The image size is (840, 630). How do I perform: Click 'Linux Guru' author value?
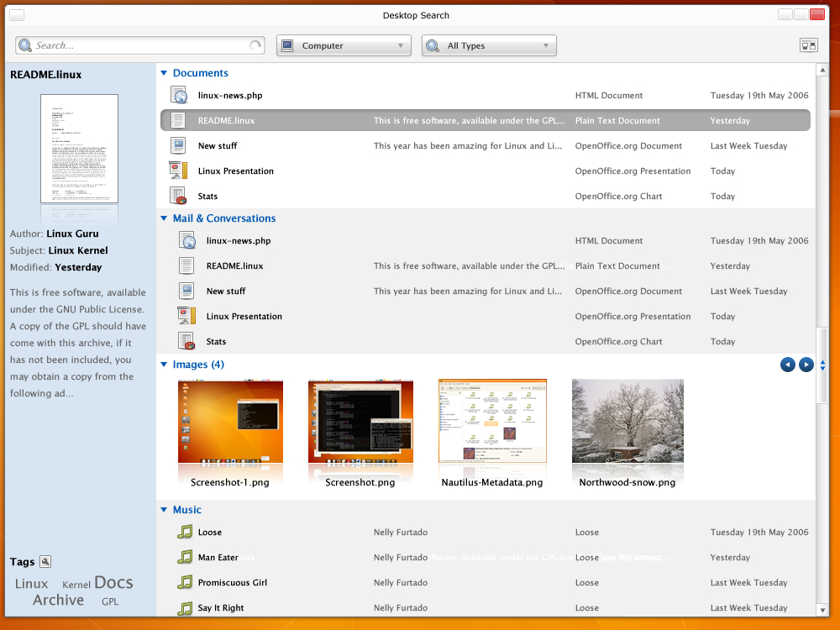click(x=72, y=234)
